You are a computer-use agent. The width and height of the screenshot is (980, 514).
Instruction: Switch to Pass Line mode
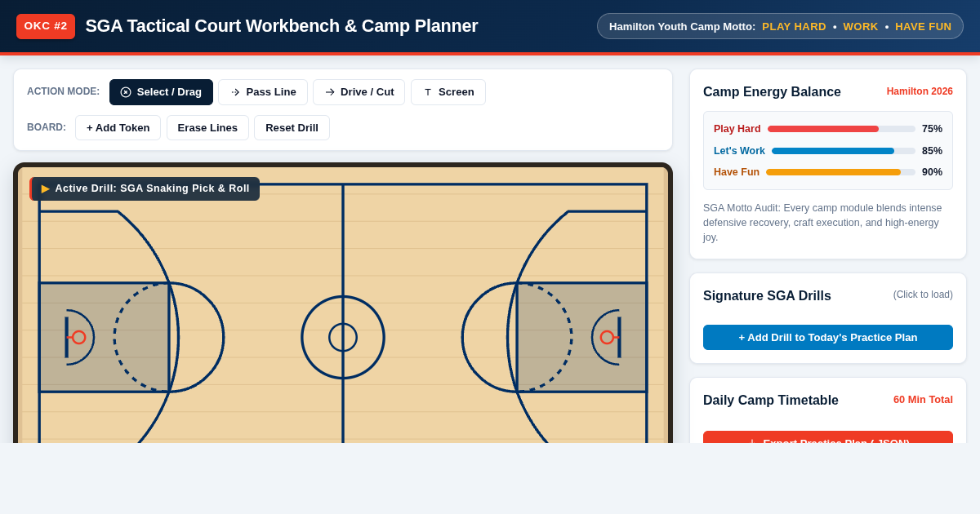coord(263,92)
